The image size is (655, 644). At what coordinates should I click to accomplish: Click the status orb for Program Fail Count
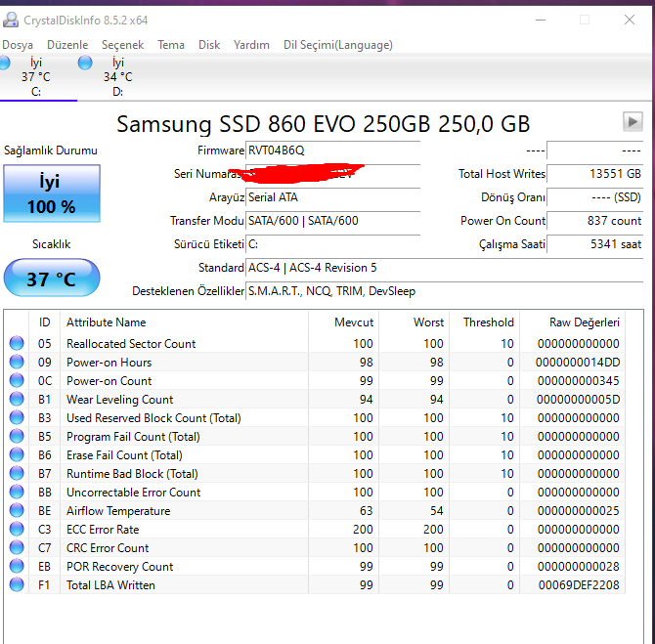pos(17,437)
